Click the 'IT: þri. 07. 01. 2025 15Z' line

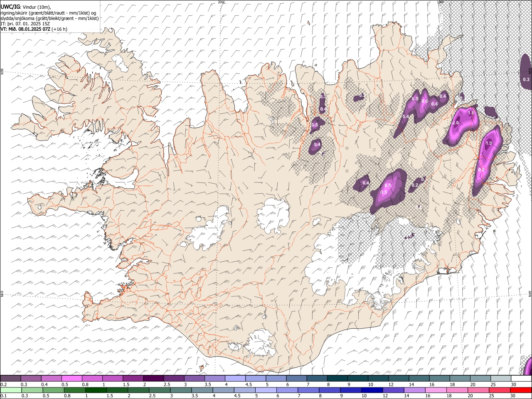click(25, 24)
